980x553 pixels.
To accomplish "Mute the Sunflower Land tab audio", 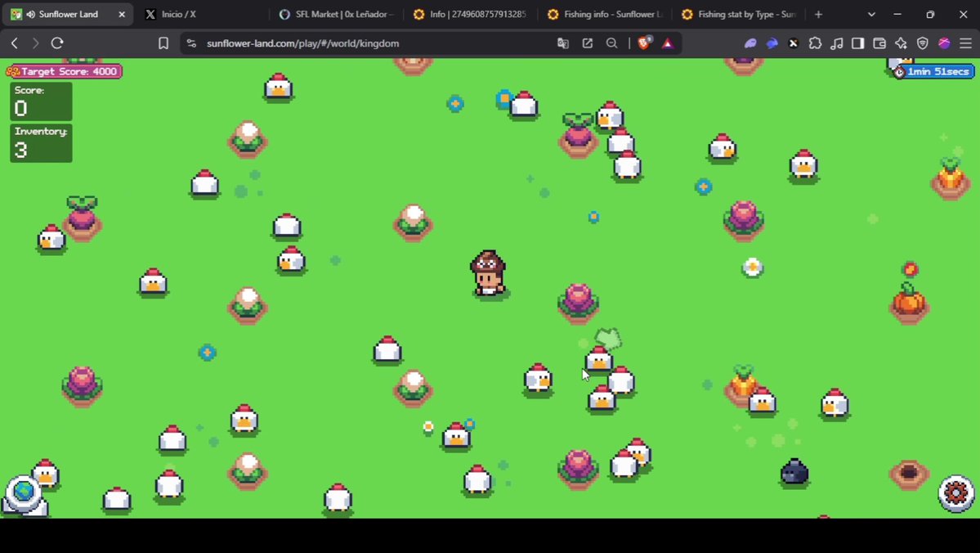I will (x=30, y=14).
